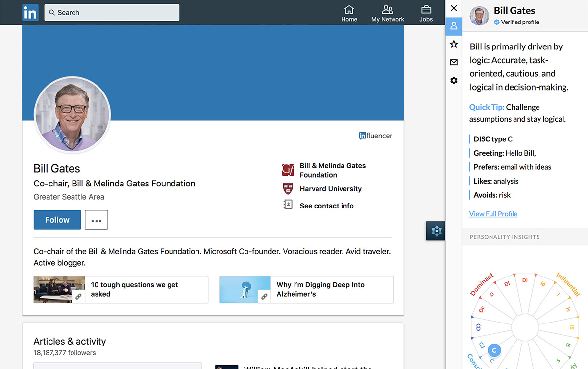Viewport: 588px width, 369px height.
Task: Click the Crystal snowflake toggle button
Action: click(436, 231)
